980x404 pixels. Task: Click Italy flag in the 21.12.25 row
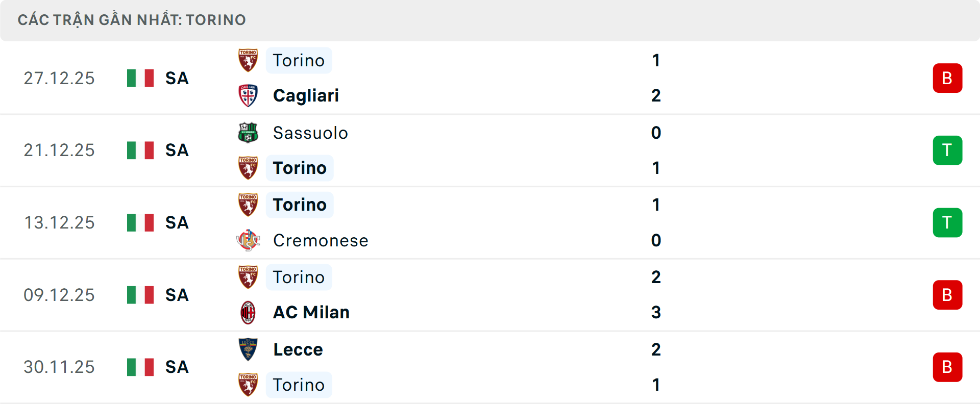[140, 150]
